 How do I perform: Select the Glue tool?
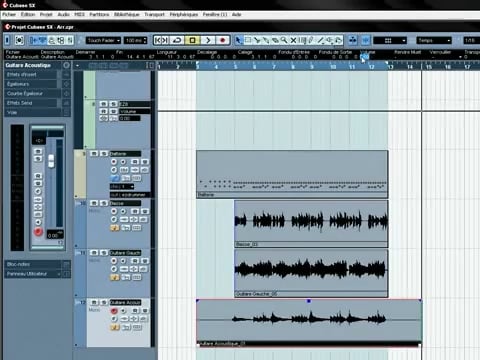coord(266,40)
